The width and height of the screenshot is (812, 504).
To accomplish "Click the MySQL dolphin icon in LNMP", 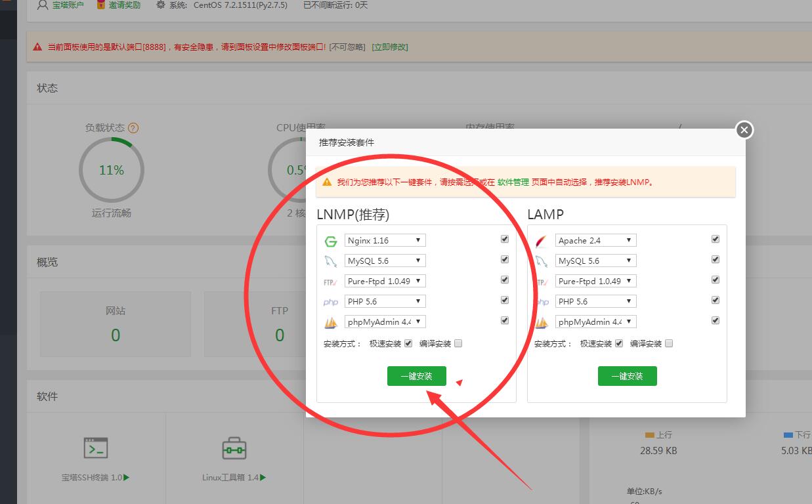I will click(330, 261).
